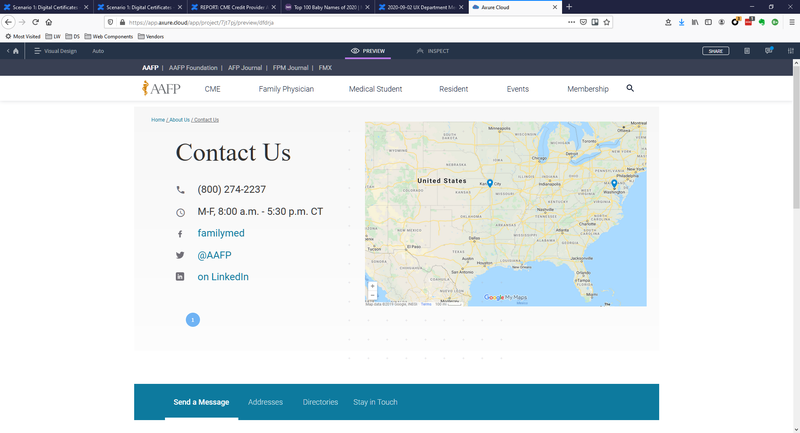Open the Vendors bookmarks folder
800x433 pixels.
coord(151,36)
